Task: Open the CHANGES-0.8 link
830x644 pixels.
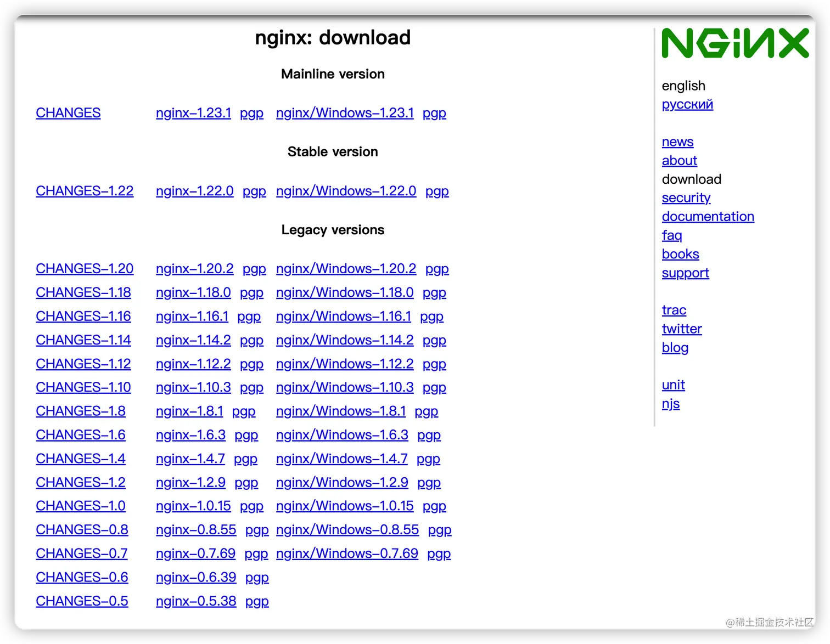Action: pos(82,530)
